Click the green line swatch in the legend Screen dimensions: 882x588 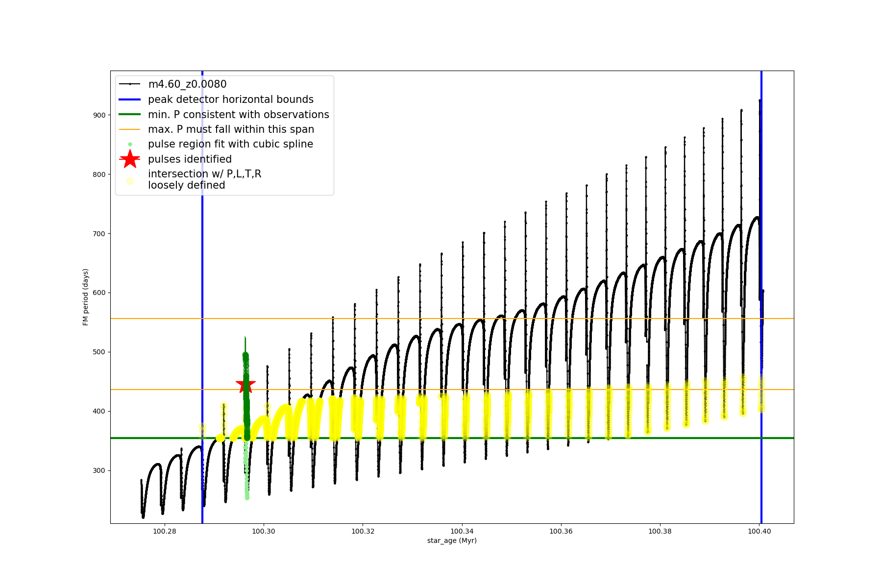[130, 115]
